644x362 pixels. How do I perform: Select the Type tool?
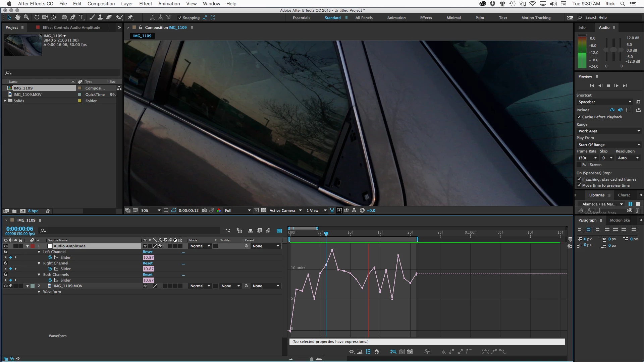[x=81, y=17]
